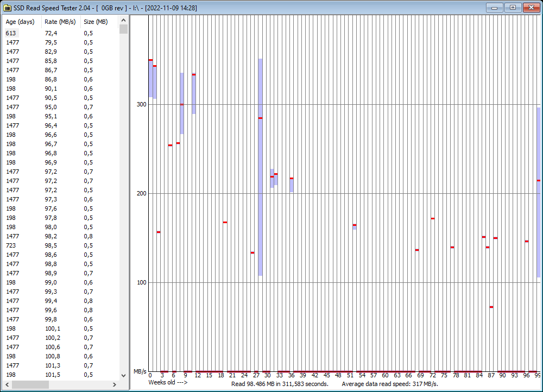Click the maximize window icon

click(512, 8)
